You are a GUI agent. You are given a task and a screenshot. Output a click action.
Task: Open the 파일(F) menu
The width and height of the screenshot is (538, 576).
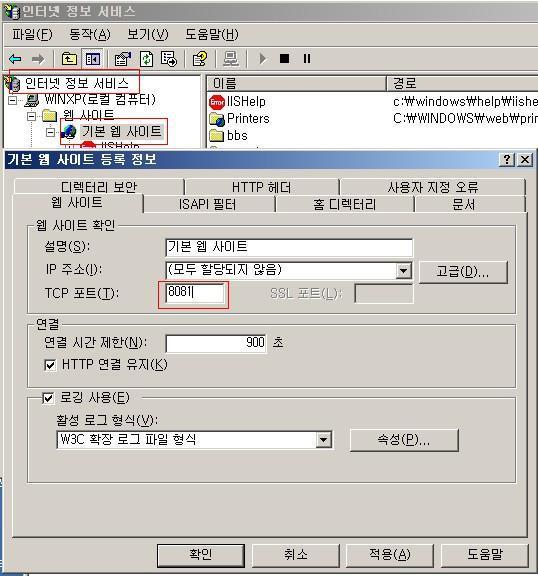32,35
